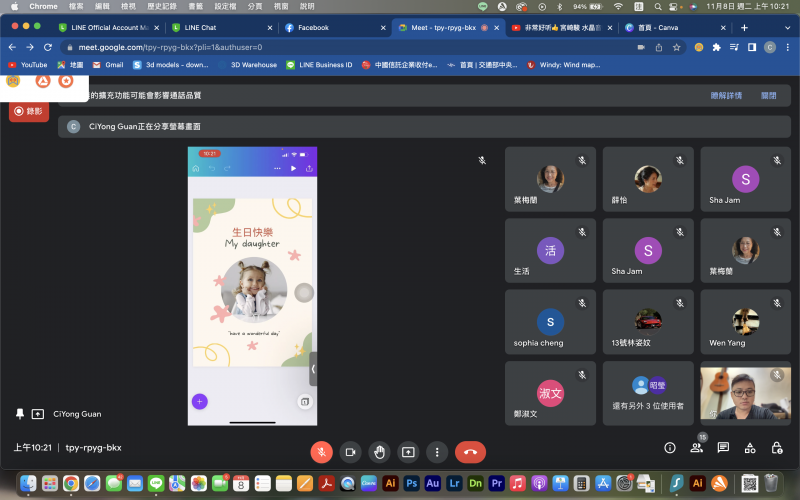Turn on the camera button
The image size is (800, 500).
point(350,452)
